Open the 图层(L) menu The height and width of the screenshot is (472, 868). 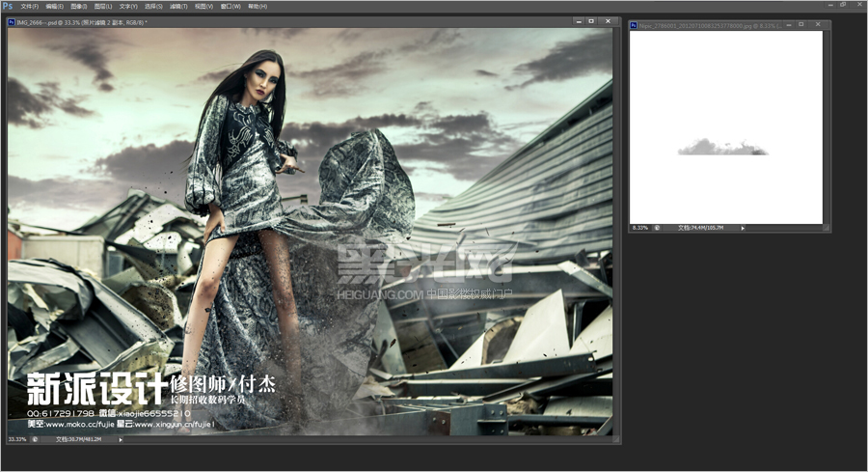coord(103,6)
